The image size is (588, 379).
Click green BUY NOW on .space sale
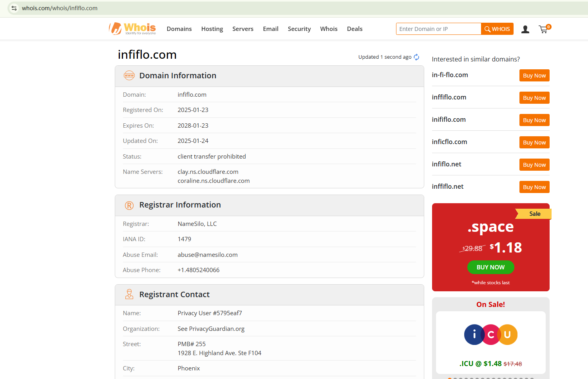click(x=490, y=267)
